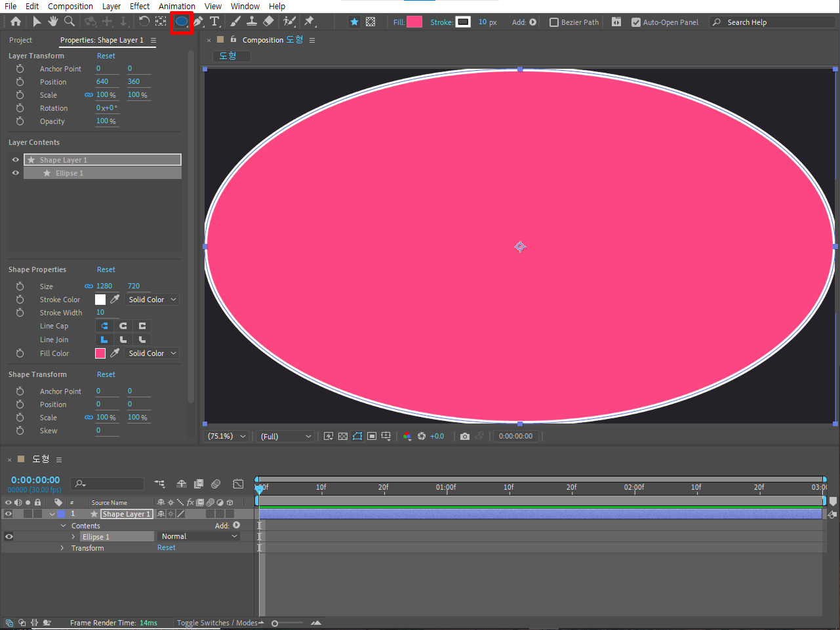Click the Home icon in the toolbar
The width and height of the screenshot is (840, 630).
tap(16, 22)
